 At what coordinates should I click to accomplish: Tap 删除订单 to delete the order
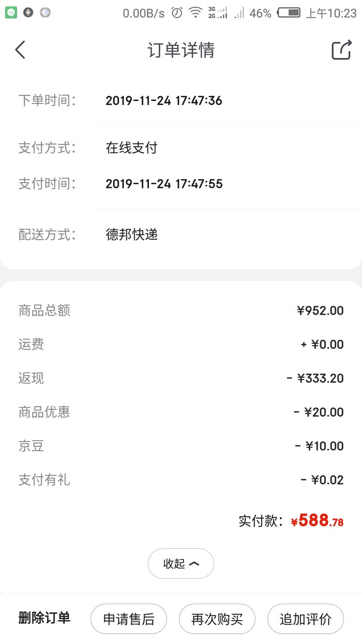[44, 618]
